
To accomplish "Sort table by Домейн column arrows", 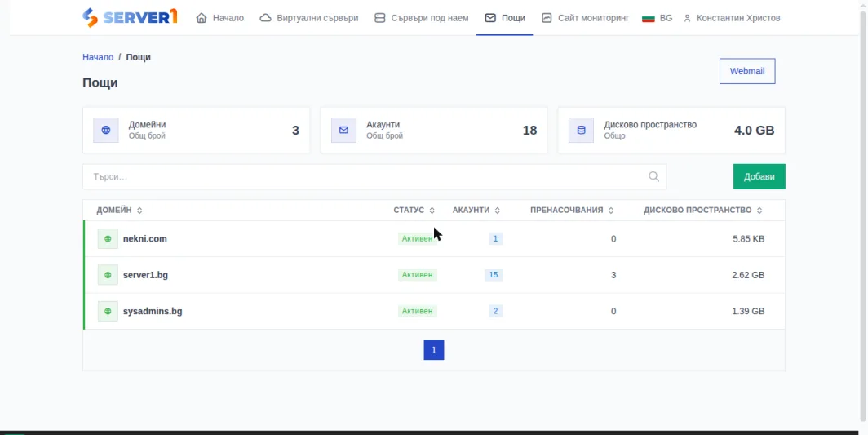I will [x=139, y=211].
